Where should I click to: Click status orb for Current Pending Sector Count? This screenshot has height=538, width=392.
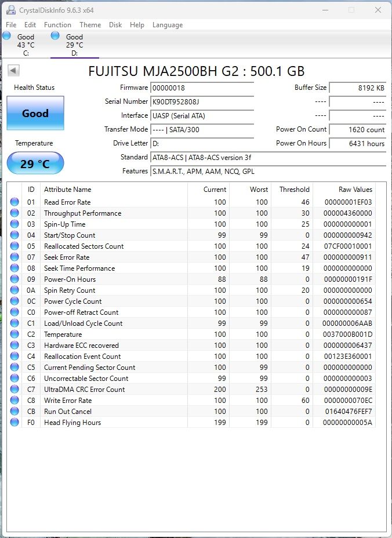click(14, 367)
